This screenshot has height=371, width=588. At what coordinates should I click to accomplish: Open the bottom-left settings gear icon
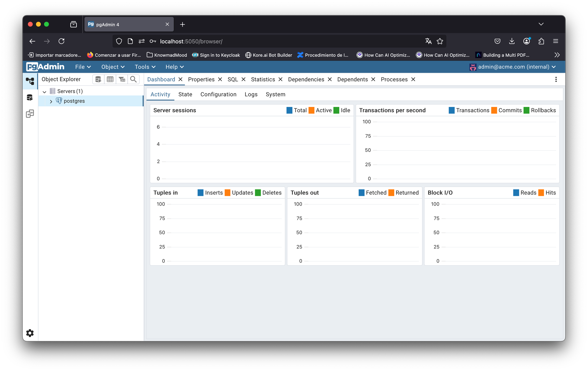pos(30,333)
